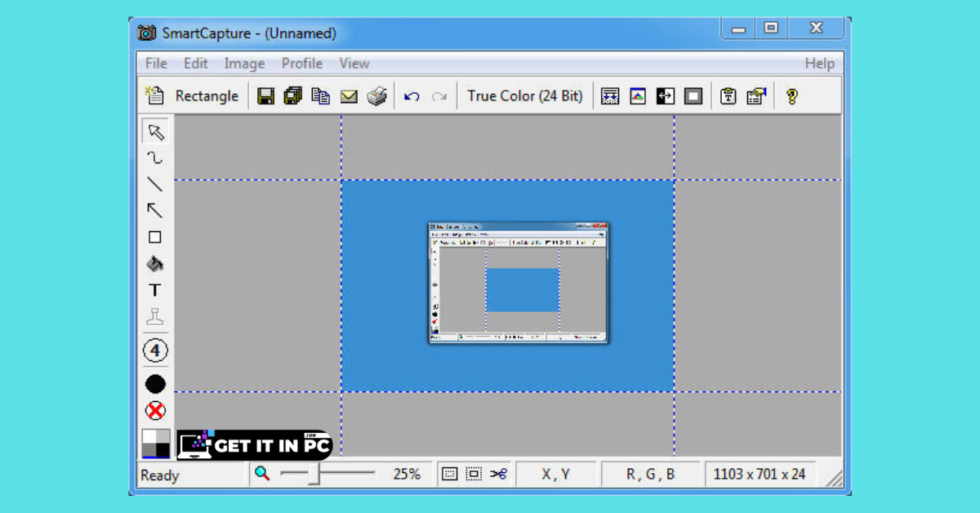
Task: Select the rectangle shape tool
Action: 155,237
